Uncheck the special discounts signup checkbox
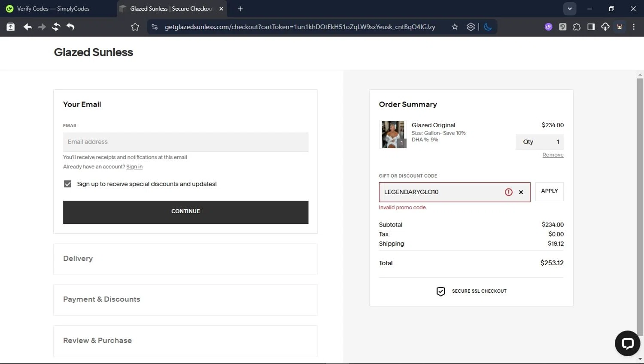The image size is (644, 364). click(67, 184)
